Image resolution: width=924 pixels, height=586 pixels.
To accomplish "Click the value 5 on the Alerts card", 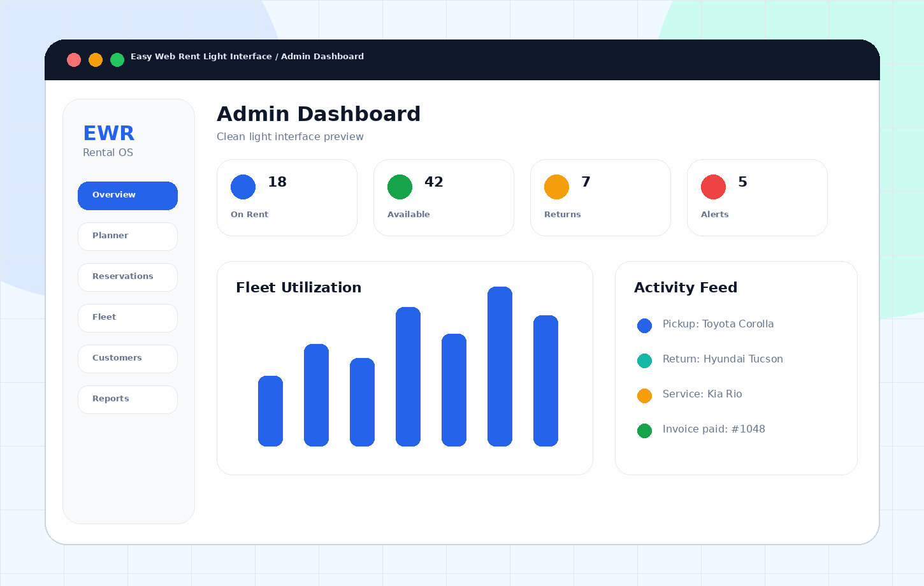I will (x=742, y=182).
